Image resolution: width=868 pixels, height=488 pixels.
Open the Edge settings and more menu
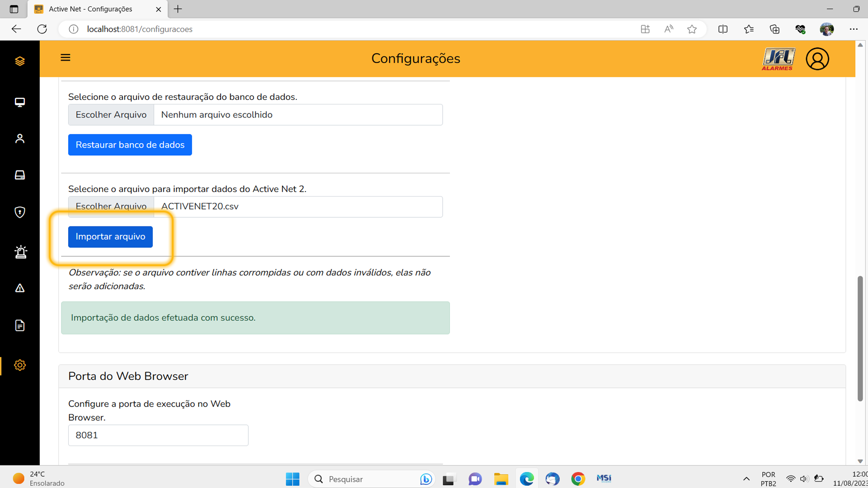[x=854, y=29]
